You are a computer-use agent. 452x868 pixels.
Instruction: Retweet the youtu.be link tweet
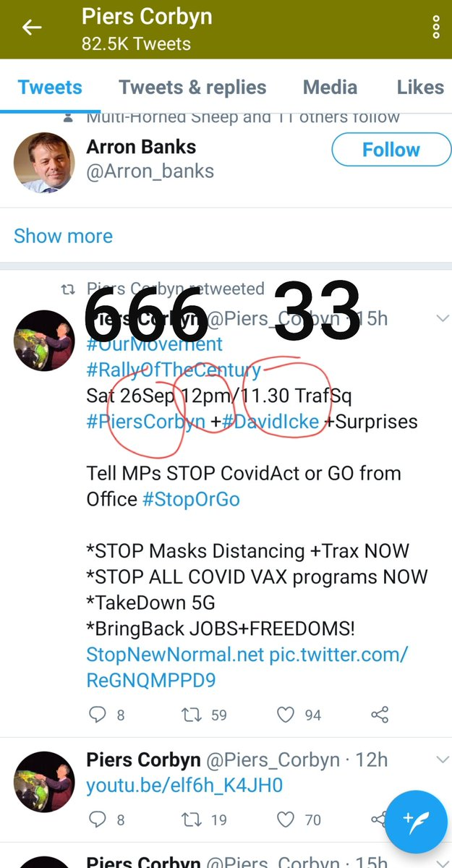[192, 820]
